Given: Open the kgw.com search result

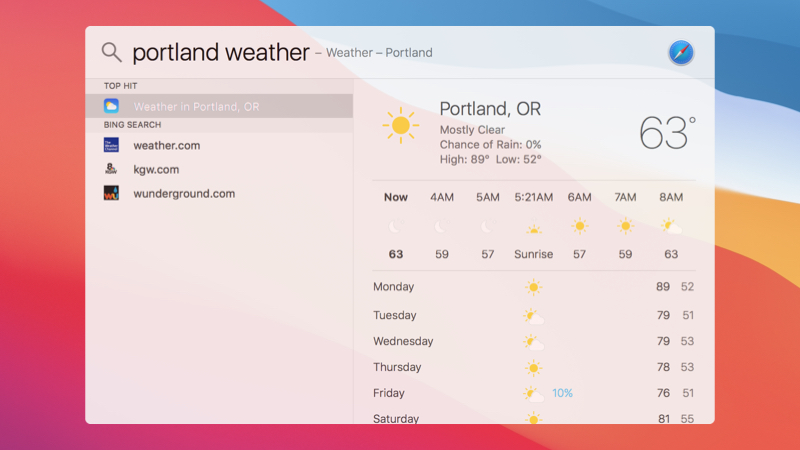Looking at the screenshot, I should pos(156,169).
